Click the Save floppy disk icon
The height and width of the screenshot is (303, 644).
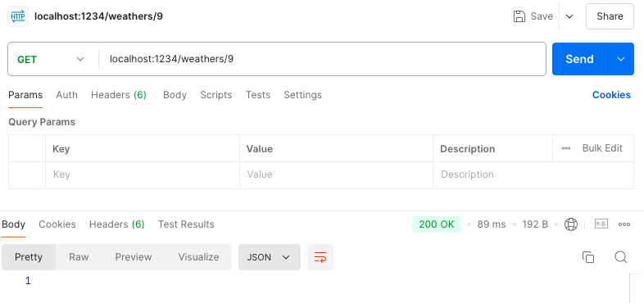click(519, 16)
